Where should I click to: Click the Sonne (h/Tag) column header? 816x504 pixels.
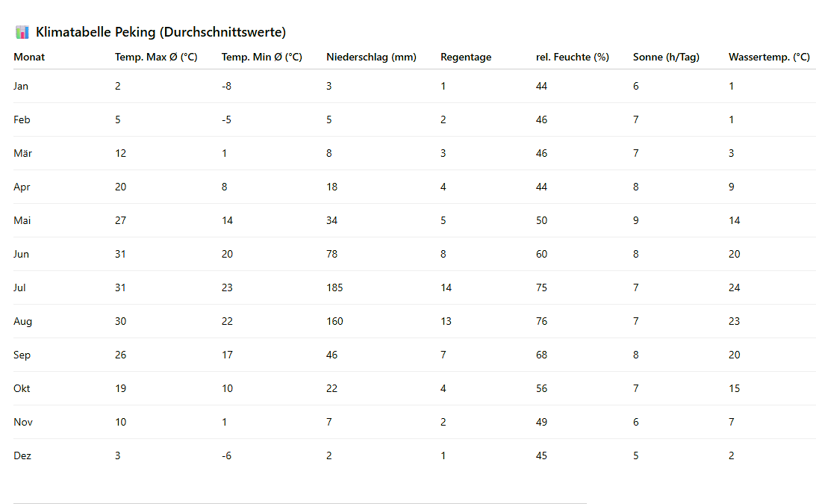coord(666,57)
